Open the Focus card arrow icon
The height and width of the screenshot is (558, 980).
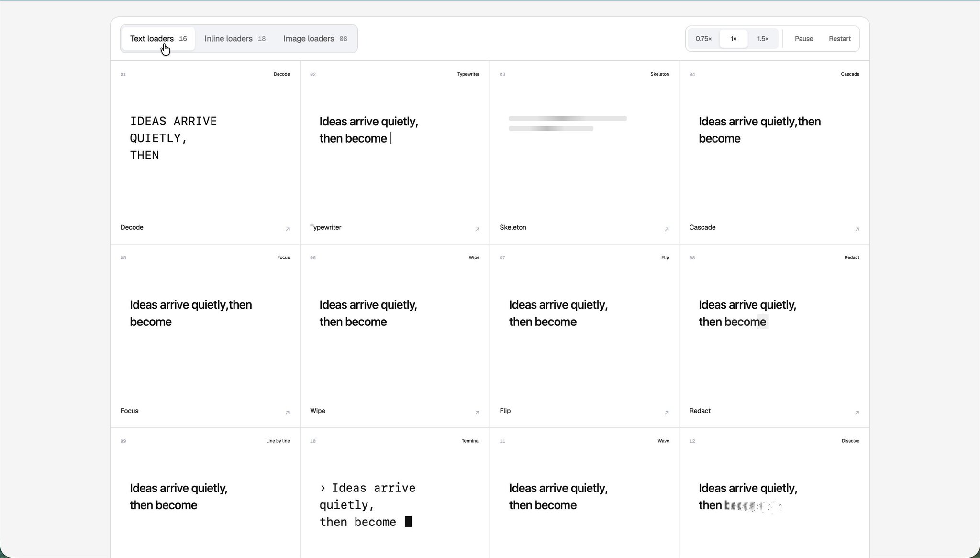click(288, 413)
